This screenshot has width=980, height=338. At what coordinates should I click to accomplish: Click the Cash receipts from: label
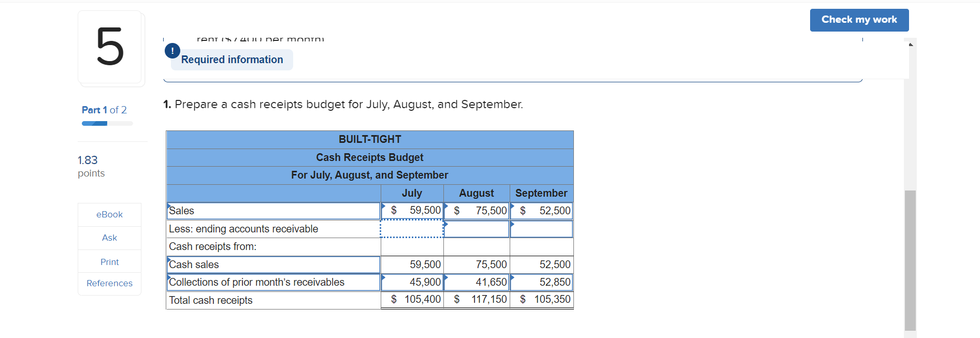coord(213,246)
